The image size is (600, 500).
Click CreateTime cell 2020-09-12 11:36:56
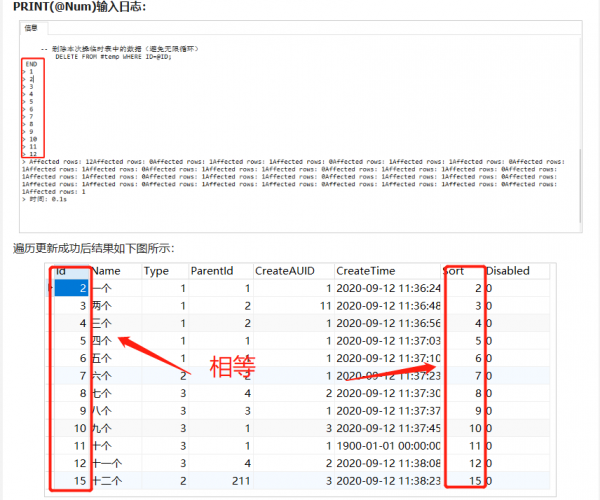point(388,323)
